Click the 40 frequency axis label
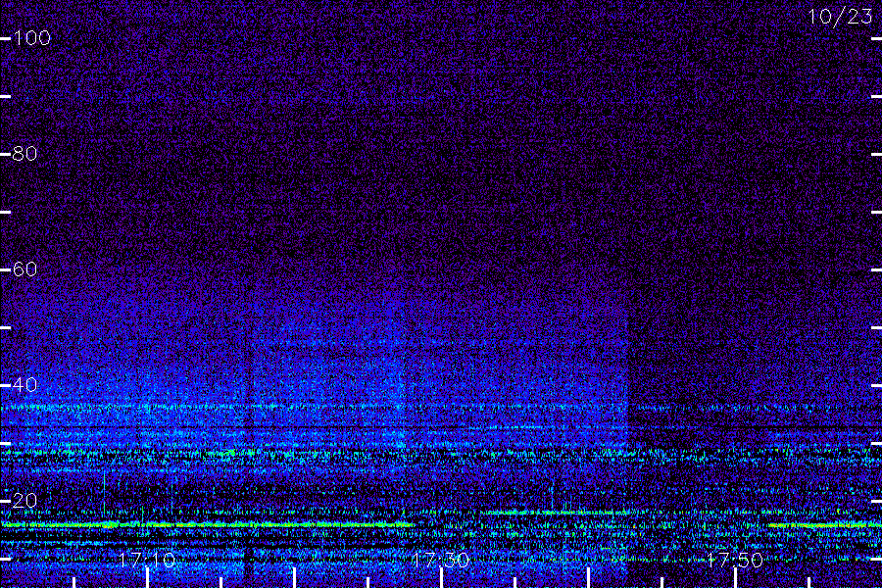The height and width of the screenshot is (588, 882). (25, 385)
